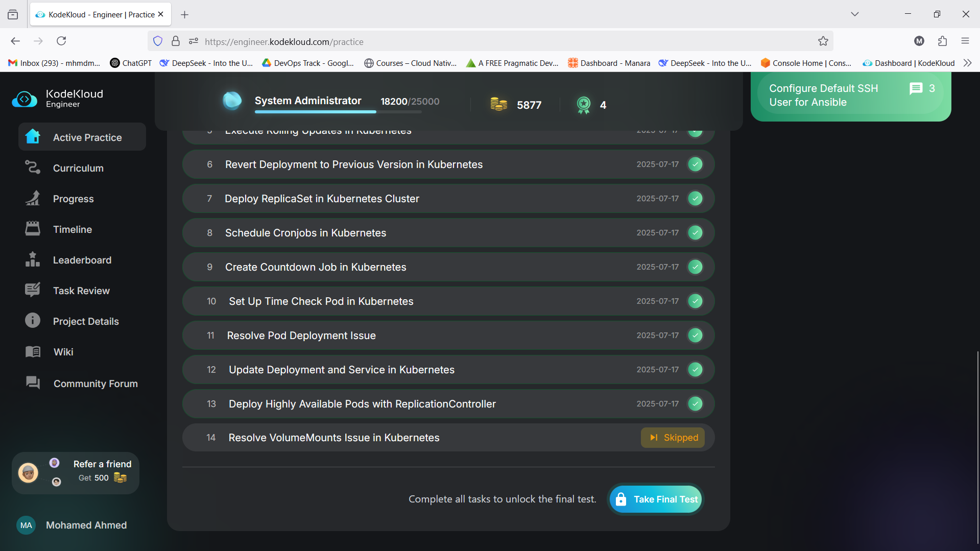Open the new tab button
The image size is (980, 551).
click(x=185, y=15)
